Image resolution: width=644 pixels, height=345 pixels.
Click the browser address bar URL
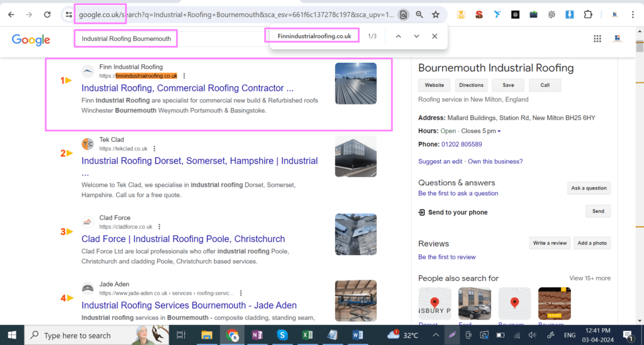tap(236, 15)
